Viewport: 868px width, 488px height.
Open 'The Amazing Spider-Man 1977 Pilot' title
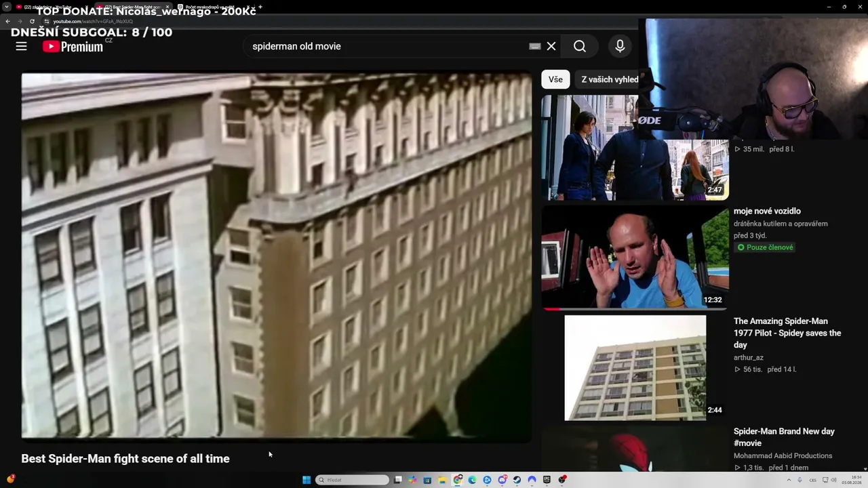tap(787, 333)
